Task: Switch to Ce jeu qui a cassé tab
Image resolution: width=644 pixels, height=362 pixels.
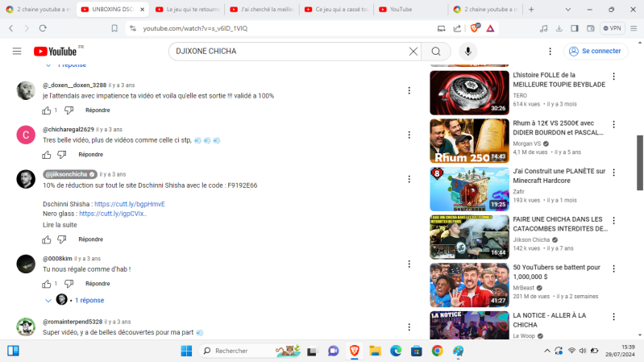Action: click(337, 9)
